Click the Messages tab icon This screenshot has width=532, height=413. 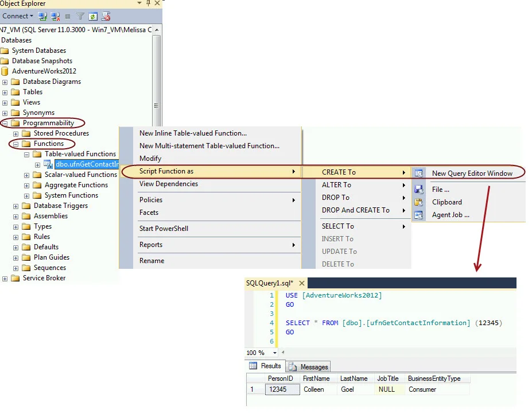[292, 366]
